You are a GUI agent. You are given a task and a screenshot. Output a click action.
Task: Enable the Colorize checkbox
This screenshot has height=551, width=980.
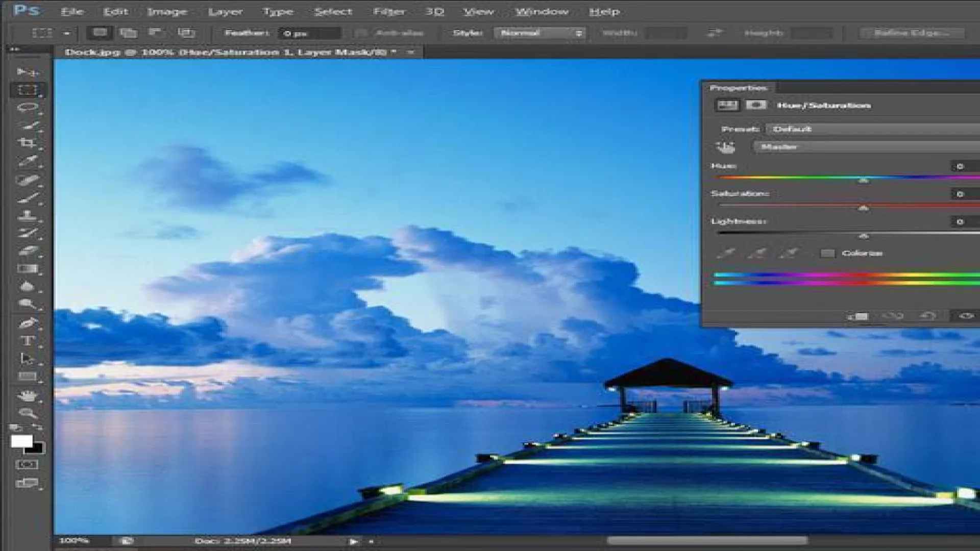coord(827,254)
